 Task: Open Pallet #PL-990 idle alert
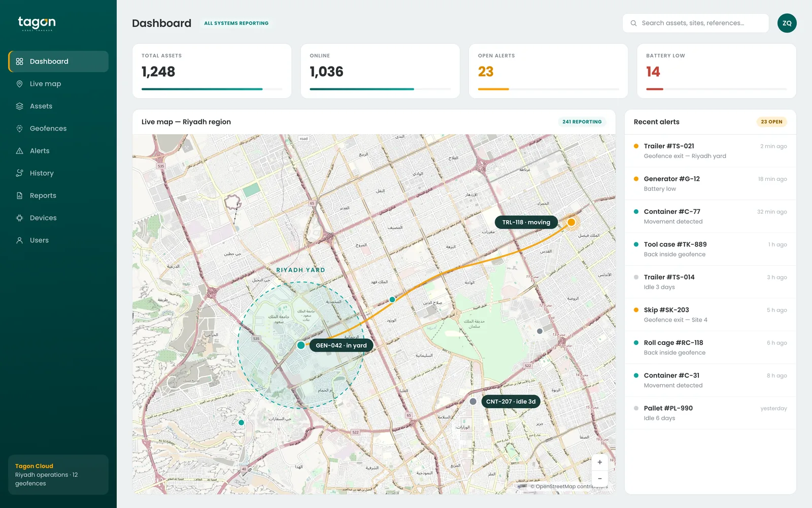point(710,413)
